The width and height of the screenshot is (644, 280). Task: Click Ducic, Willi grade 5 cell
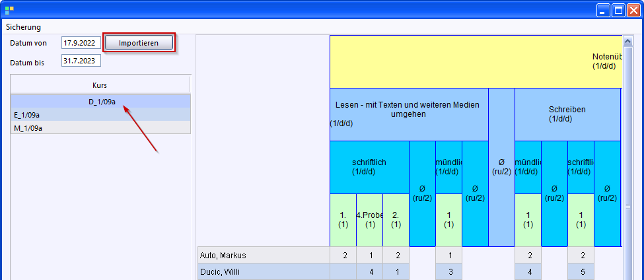pyautogui.click(x=581, y=272)
